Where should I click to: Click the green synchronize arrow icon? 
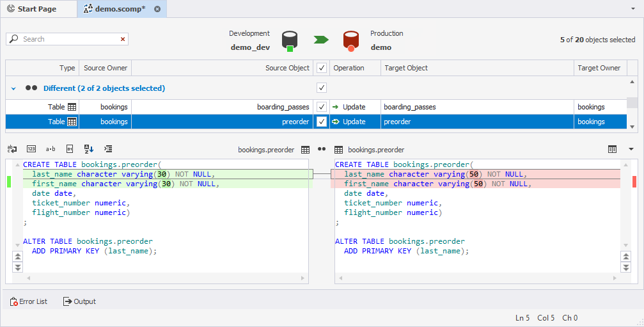[321, 40]
